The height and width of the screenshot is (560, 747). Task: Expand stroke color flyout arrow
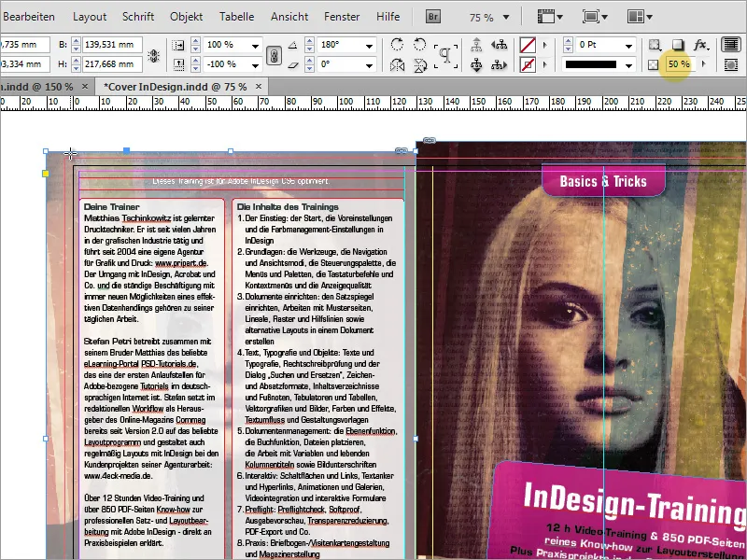[x=545, y=64]
